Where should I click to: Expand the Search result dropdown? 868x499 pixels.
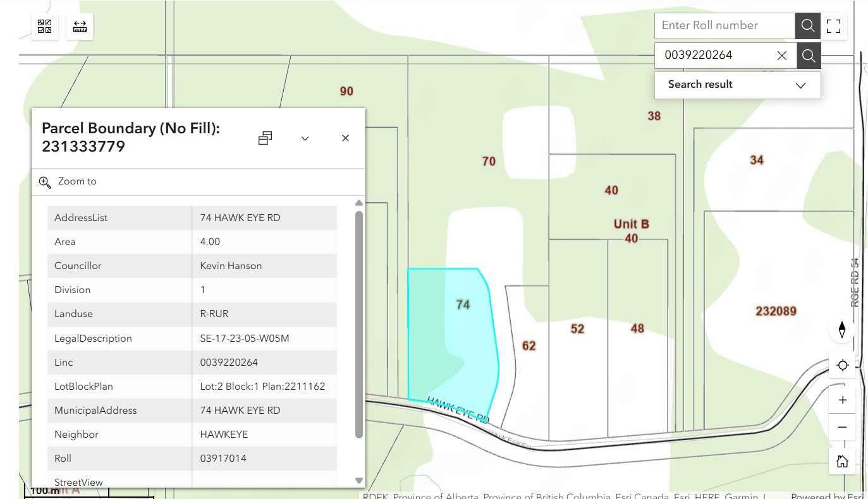tap(800, 85)
